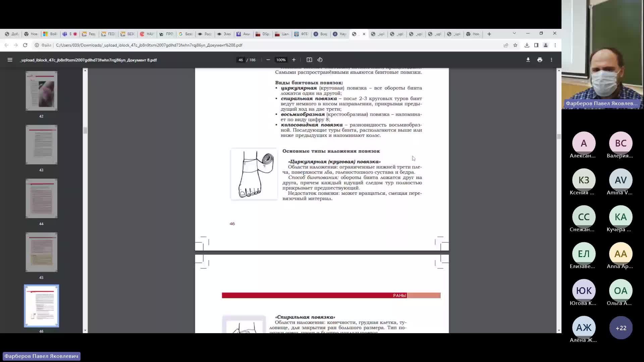Image resolution: width=644 pixels, height=362 pixels.
Task: Bookmark this page with star icon
Action: click(515, 45)
